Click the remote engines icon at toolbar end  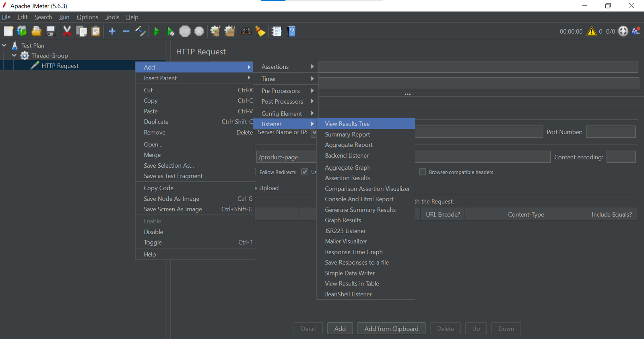point(636,31)
